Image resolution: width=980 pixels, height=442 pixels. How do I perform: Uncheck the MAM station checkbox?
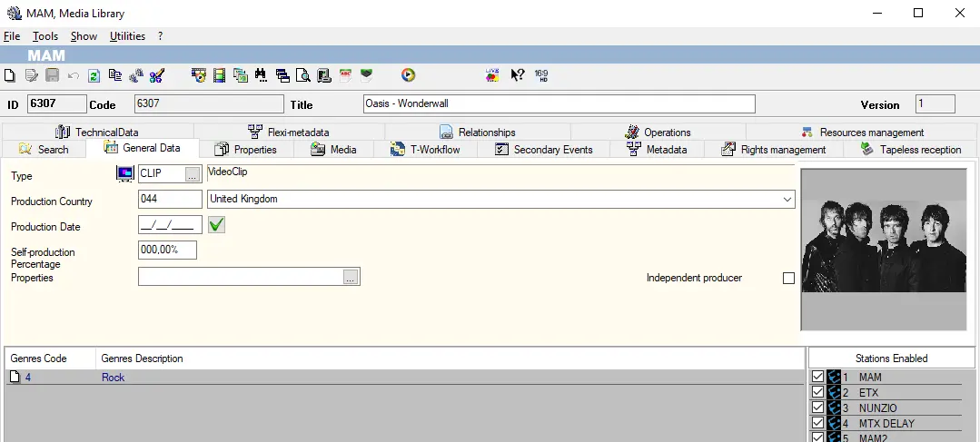[x=817, y=377]
